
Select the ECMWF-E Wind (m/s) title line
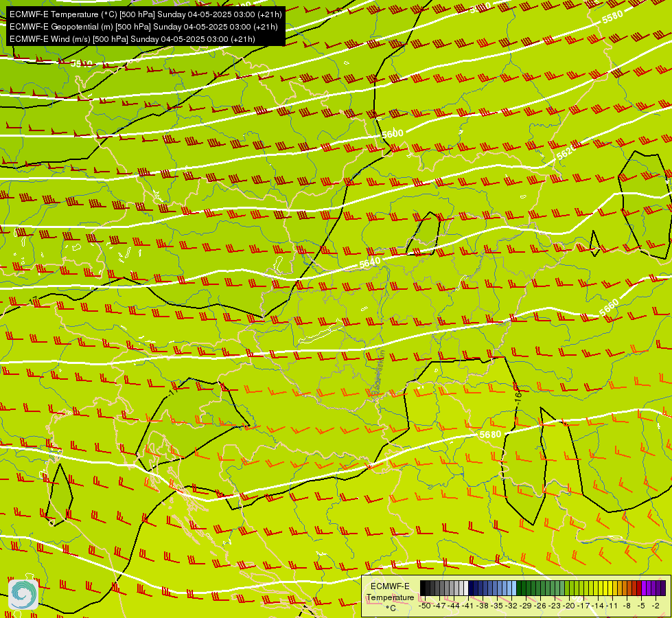coord(132,39)
